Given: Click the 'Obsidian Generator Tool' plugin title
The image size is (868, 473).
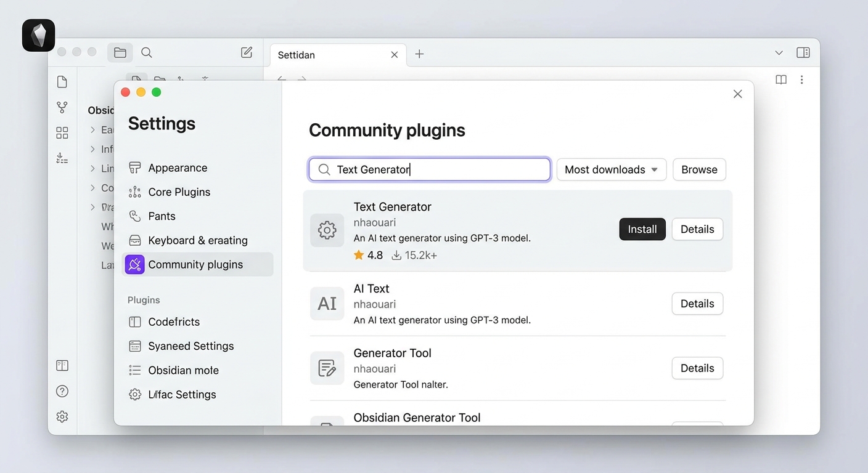Looking at the screenshot, I should [x=417, y=418].
